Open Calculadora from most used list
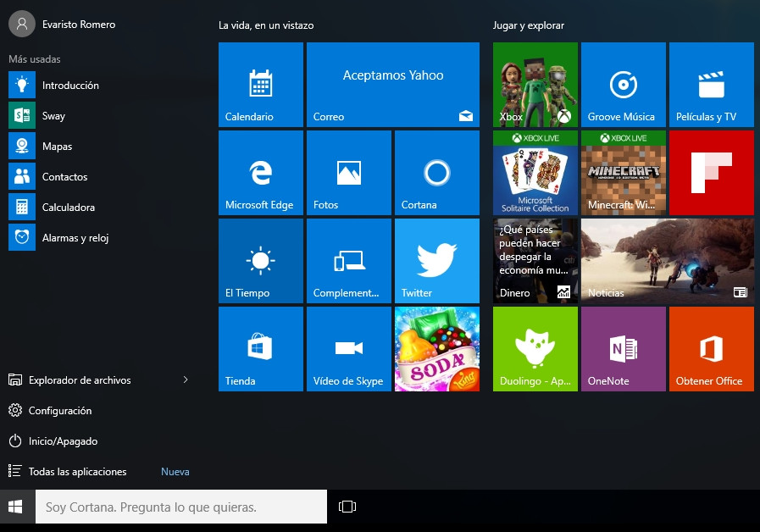 (68, 208)
